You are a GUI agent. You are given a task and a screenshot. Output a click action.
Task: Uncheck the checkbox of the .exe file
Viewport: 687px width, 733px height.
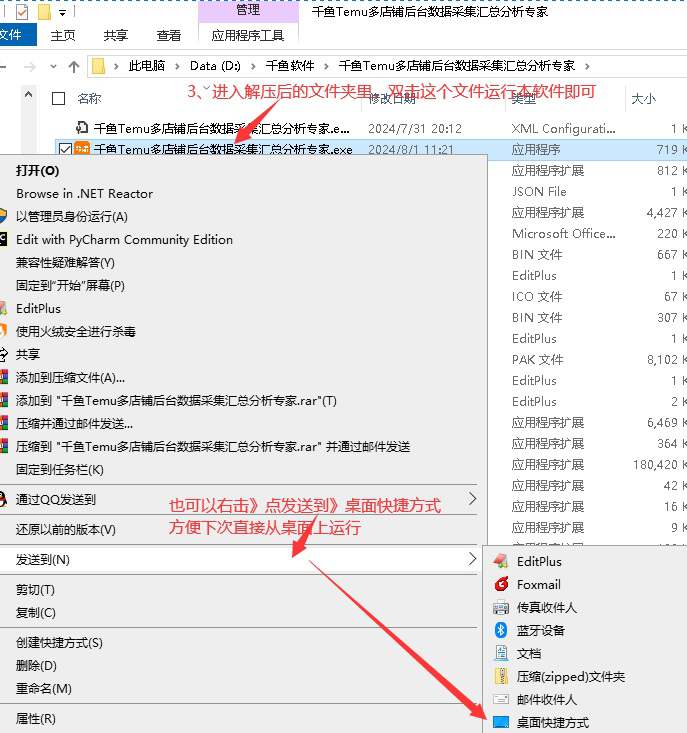tap(65, 149)
